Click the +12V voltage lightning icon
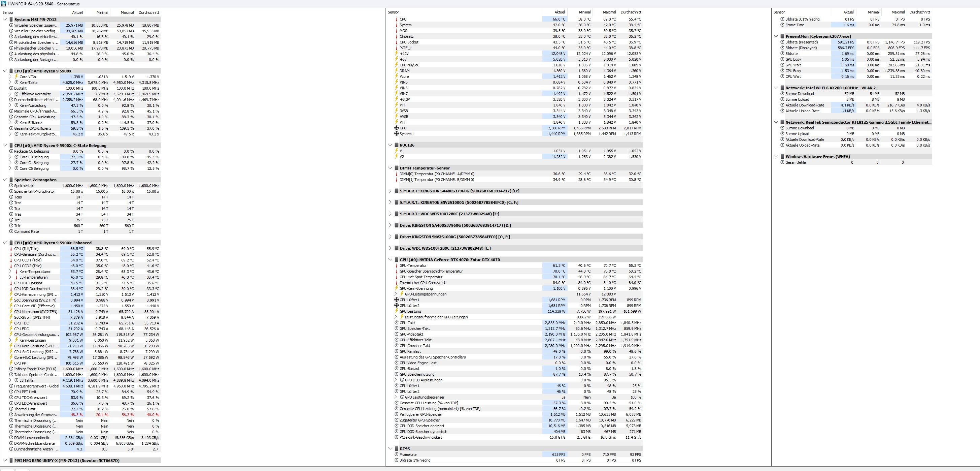 coord(397,54)
